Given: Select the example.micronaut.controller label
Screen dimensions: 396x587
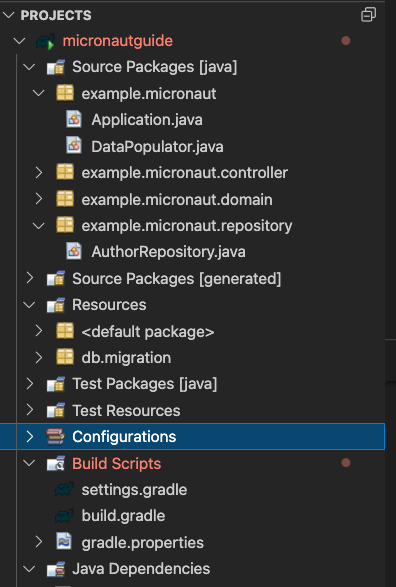Looking at the screenshot, I should [185, 173].
